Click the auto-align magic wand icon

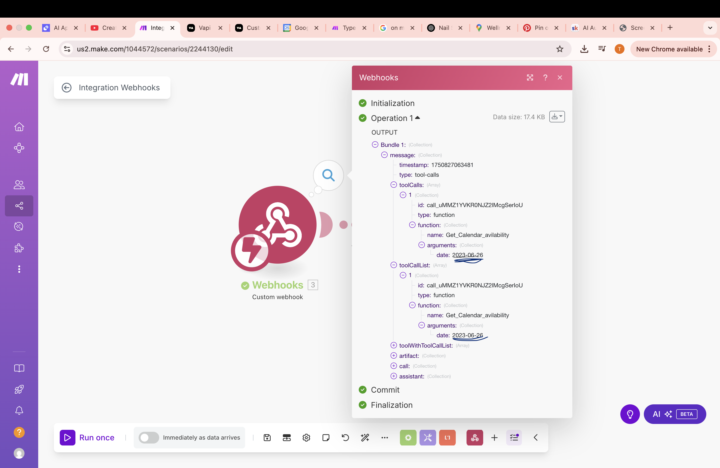point(365,438)
